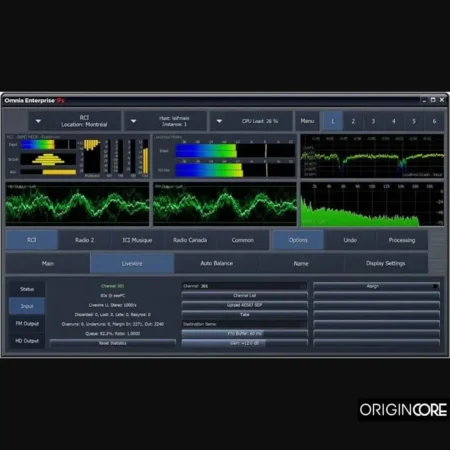Expand the RCI Location Montréal dropdown arrow

pos(38,121)
